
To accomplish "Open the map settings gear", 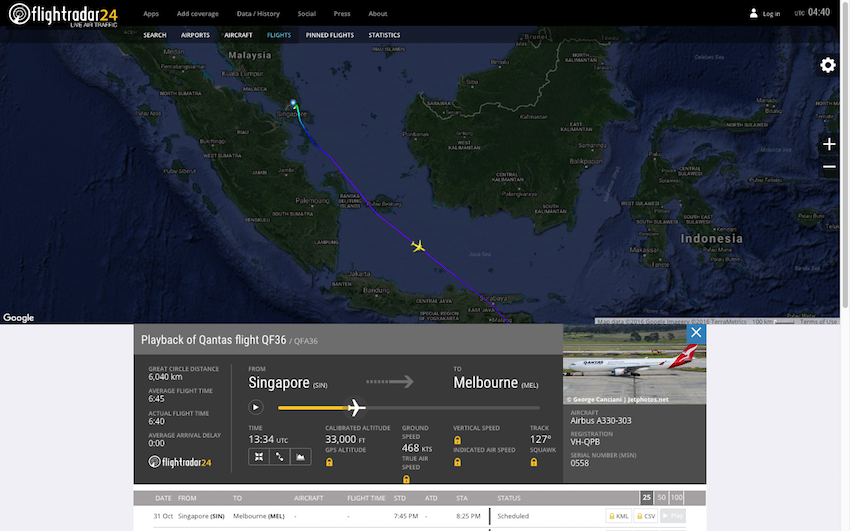I will [x=828, y=65].
